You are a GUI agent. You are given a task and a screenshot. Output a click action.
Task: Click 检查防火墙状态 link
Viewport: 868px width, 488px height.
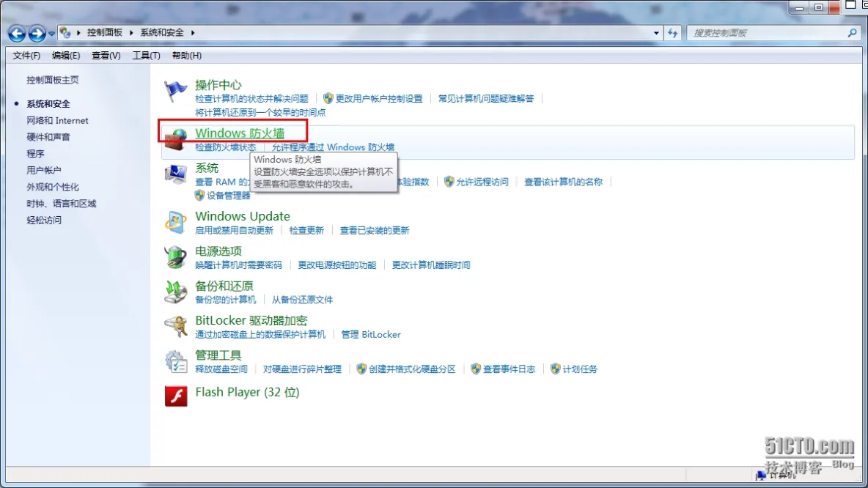(x=225, y=147)
